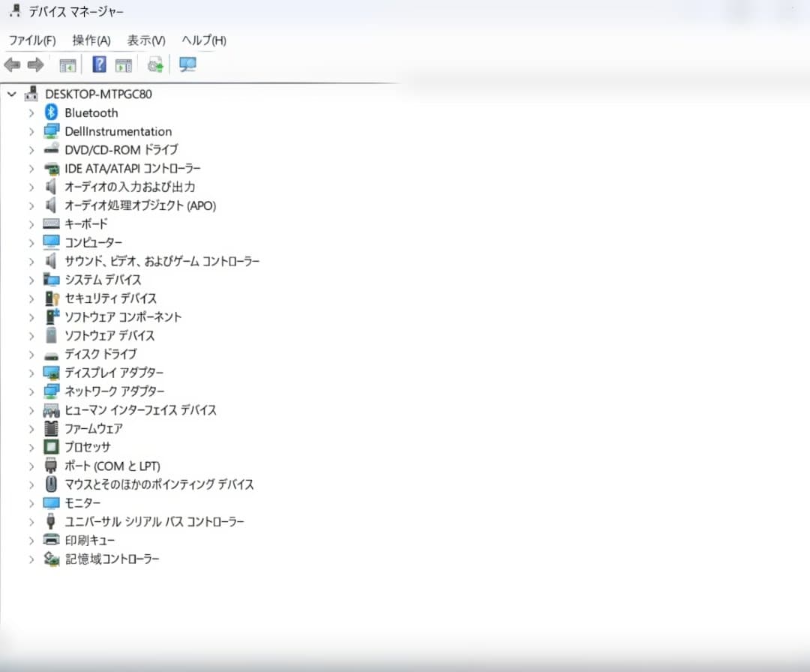Open the Help question-mark toolbar icon
Viewport: 810px width, 672px height.
(x=99, y=64)
